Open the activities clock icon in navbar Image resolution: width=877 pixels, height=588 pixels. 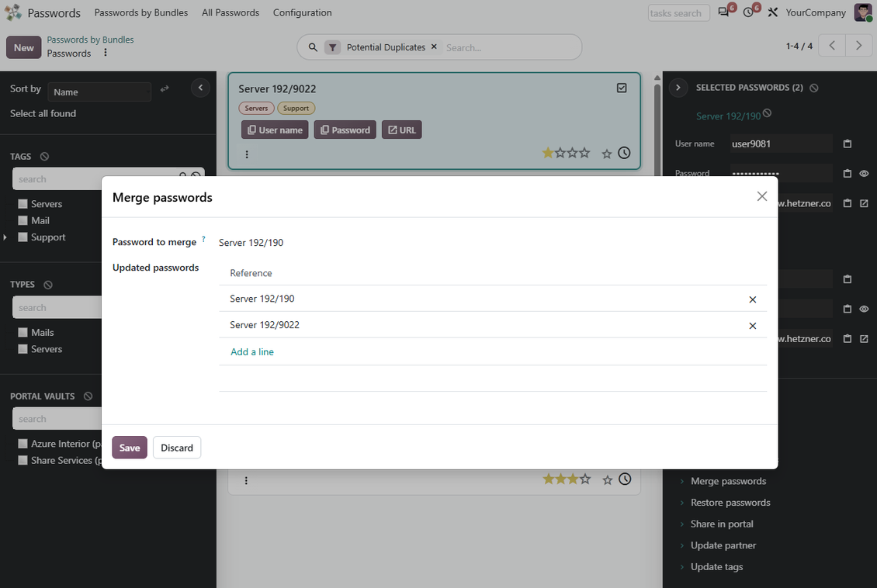point(748,12)
